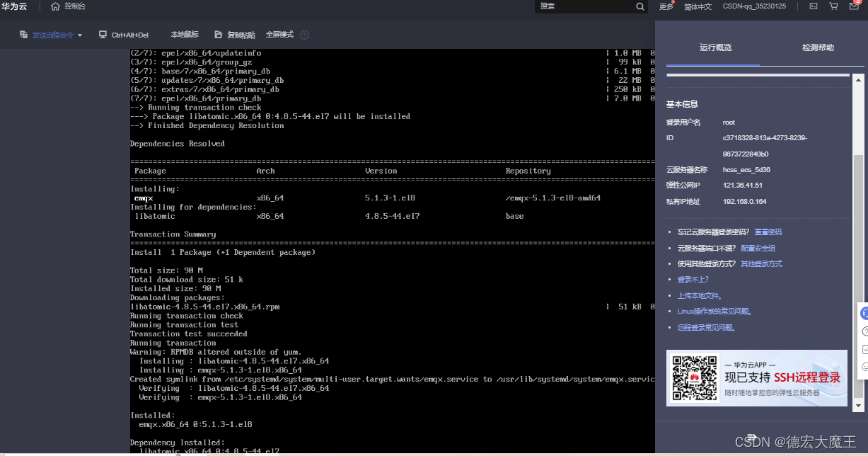Collapse the side panel with arrow icon

(x=752, y=438)
